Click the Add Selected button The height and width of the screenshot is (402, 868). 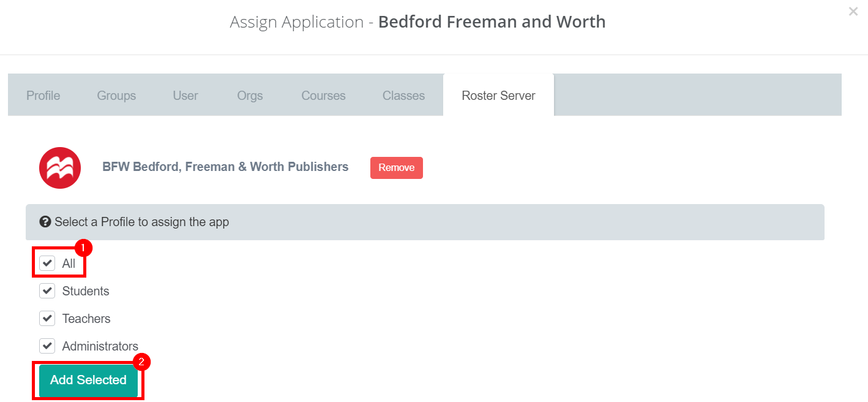(x=88, y=380)
